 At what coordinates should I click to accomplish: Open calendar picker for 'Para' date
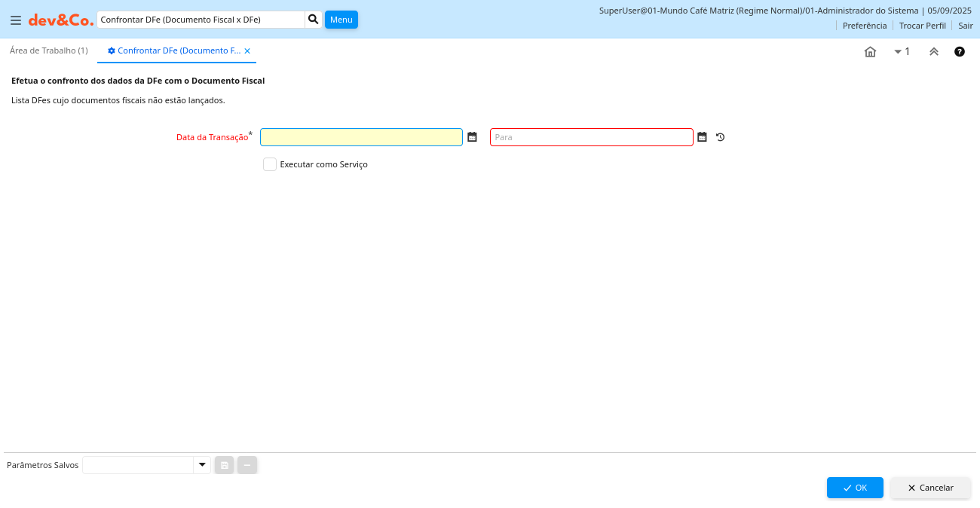tap(702, 137)
